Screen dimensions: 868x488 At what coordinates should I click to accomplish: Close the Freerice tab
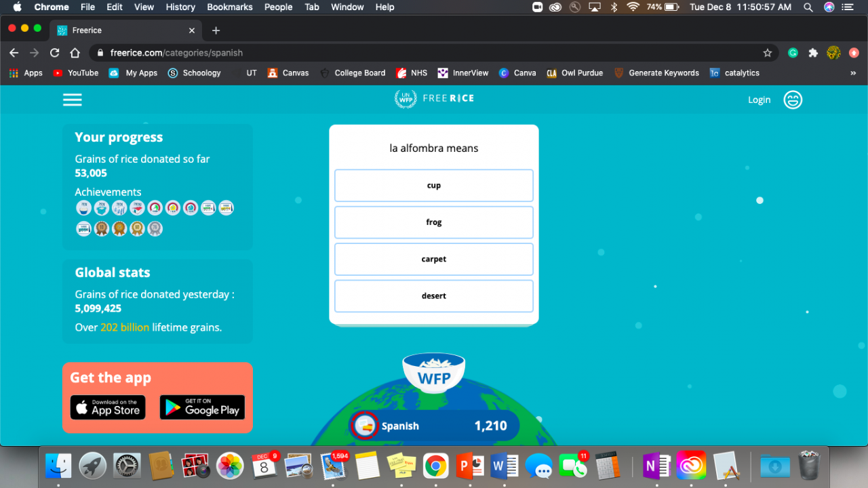pos(192,30)
